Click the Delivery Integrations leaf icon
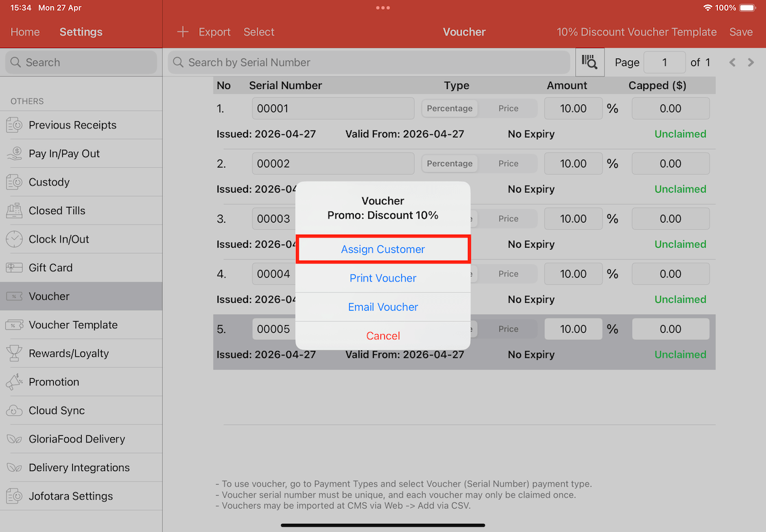Viewport: 766px width, 532px height. point(14,468)
